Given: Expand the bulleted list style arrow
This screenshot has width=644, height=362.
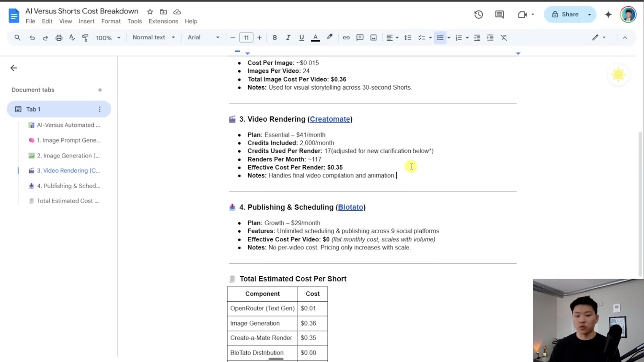Looking at the screenshot, I should [448, 37].
